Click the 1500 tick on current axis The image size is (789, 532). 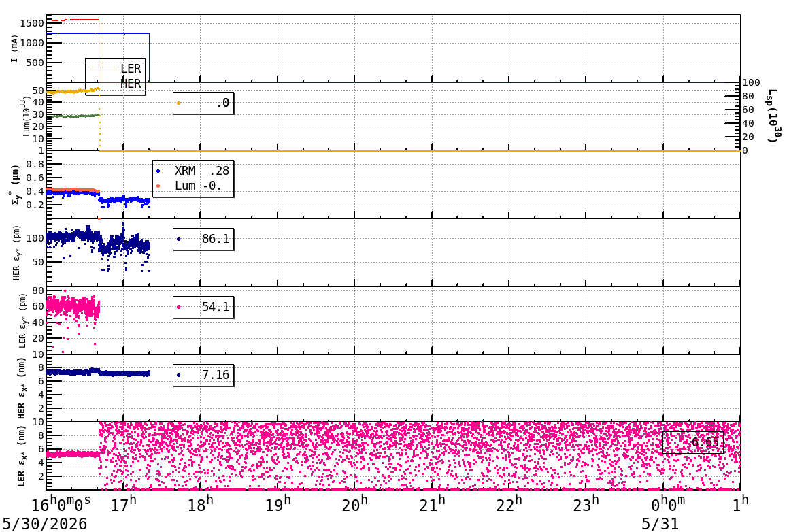pyautogui.click(x=32, y=23)
